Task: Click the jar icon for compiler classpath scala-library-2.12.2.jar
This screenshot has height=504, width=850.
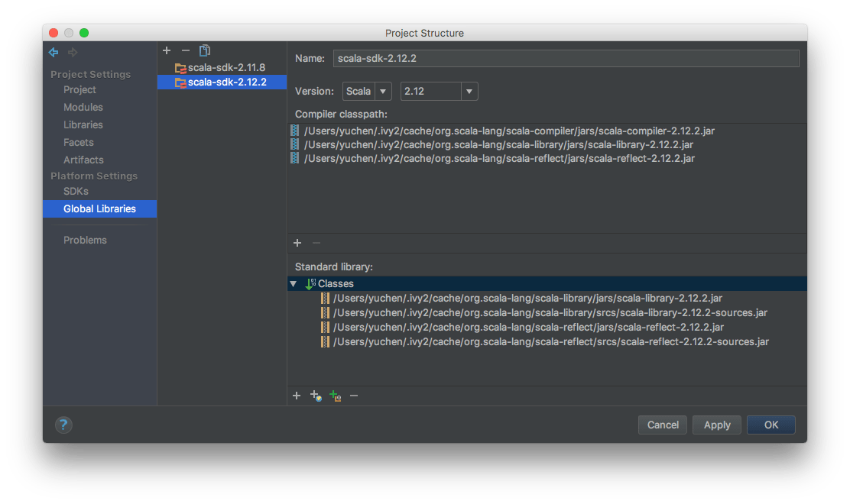Action: point(294,144)
